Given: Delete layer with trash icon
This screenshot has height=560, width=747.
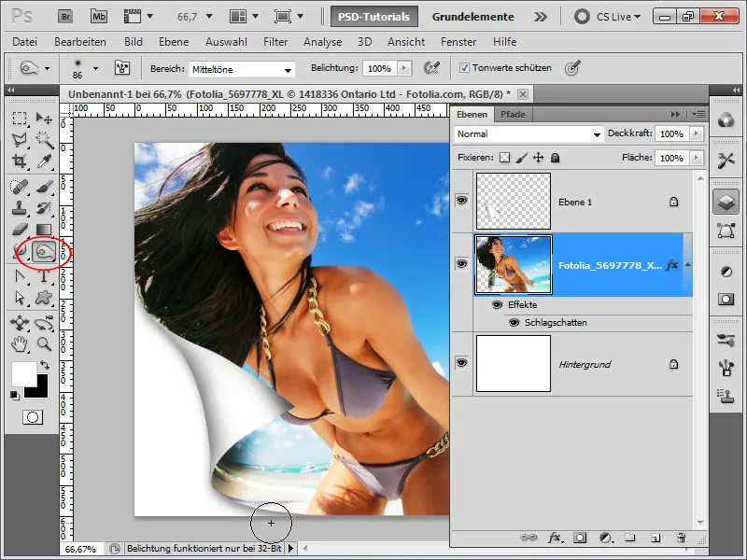Looking at the screenshot, I should (x=681, y=538).
